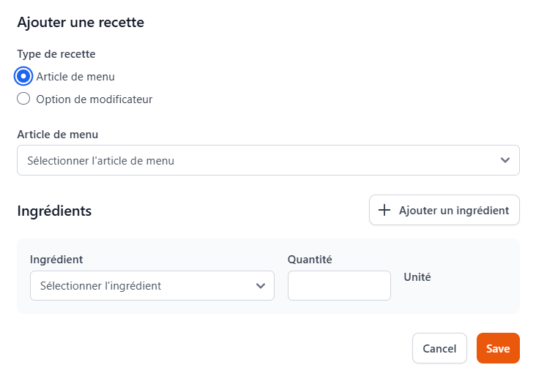Click the "Article de menu" radio label text

[75, 76]
